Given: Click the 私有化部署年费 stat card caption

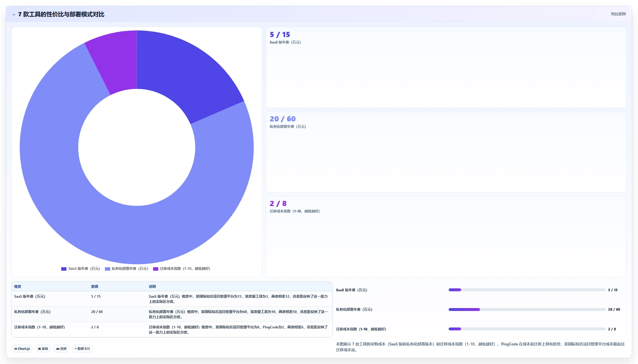Looking at the screenshot, I should click(x=288, y=127).
